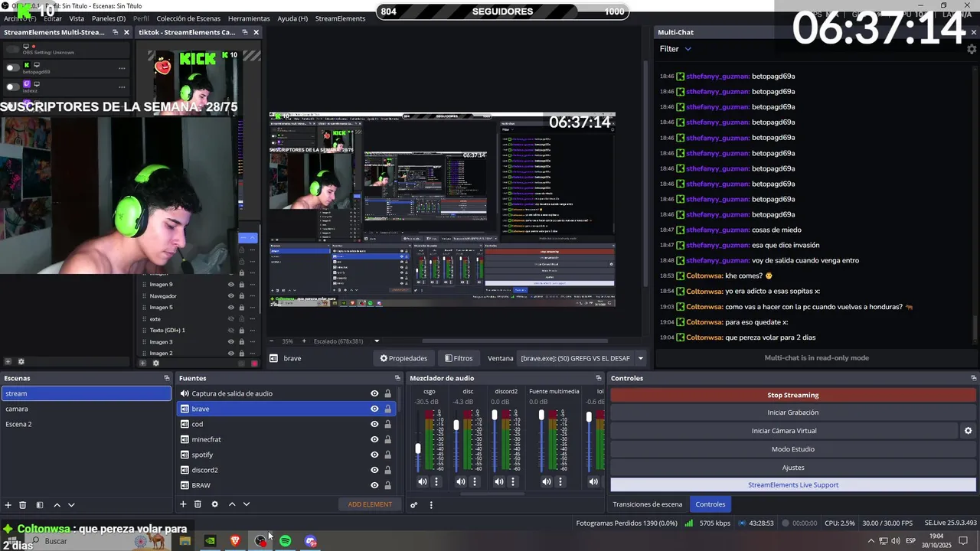The image size is (980, 551).
Task: Adjust Fuente multimedia volume fader
Action: 541,415
